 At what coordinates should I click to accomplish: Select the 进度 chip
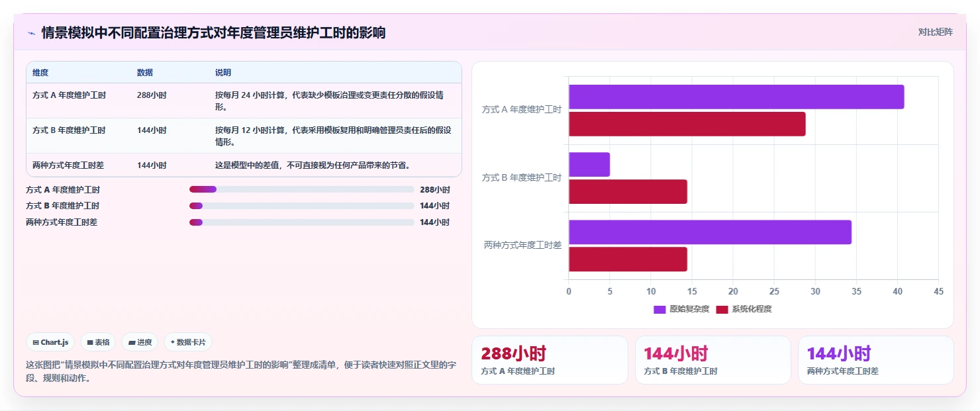(x=140, y=342)
